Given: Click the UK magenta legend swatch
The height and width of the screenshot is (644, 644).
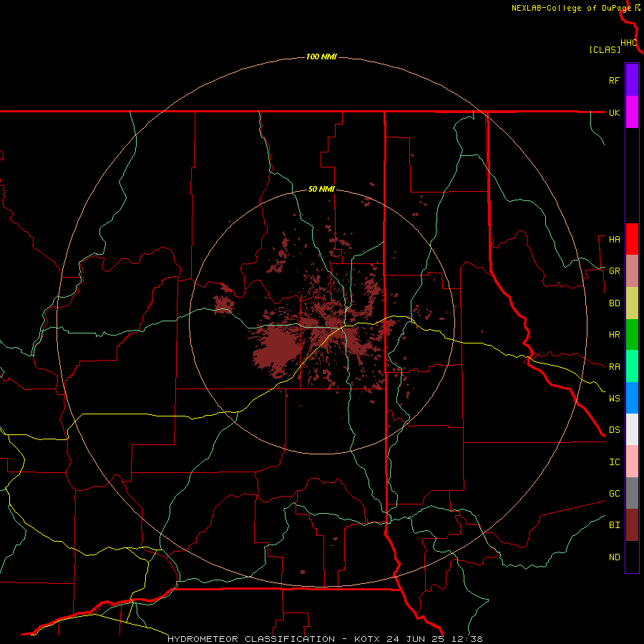Looking at the screenshot, I should (632, 112).
